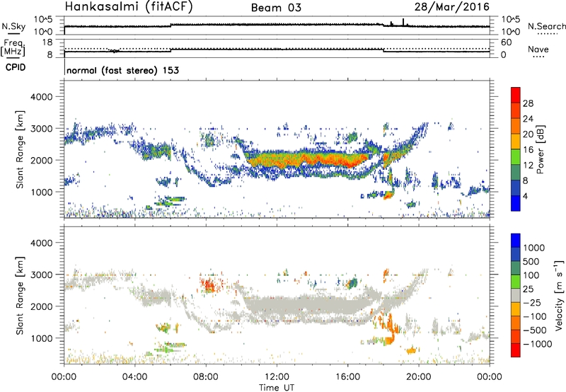The image size is (566, 392).
Task: Select the 'N.Search' legend label
Action: click(x=546, y=26)
